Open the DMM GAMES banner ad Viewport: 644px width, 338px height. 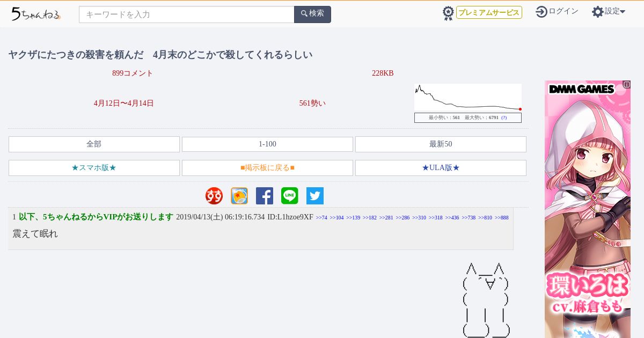(x=588, y=209)
